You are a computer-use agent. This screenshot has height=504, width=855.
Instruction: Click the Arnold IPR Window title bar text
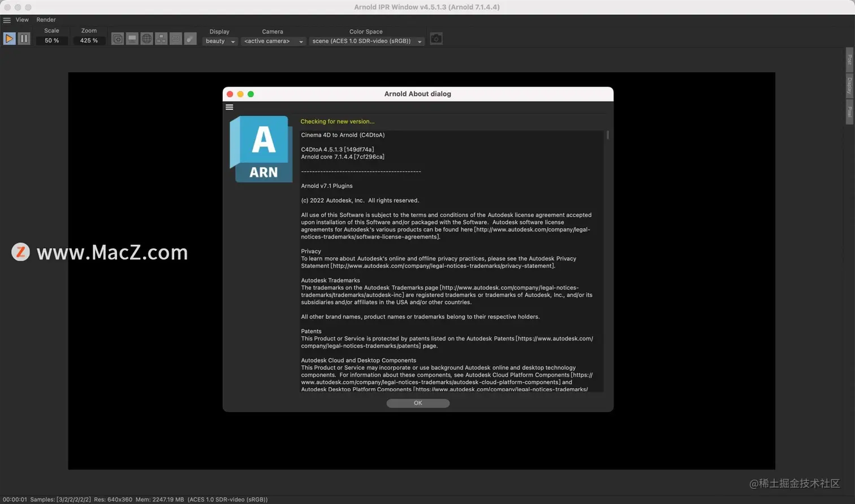coord(427,7)
